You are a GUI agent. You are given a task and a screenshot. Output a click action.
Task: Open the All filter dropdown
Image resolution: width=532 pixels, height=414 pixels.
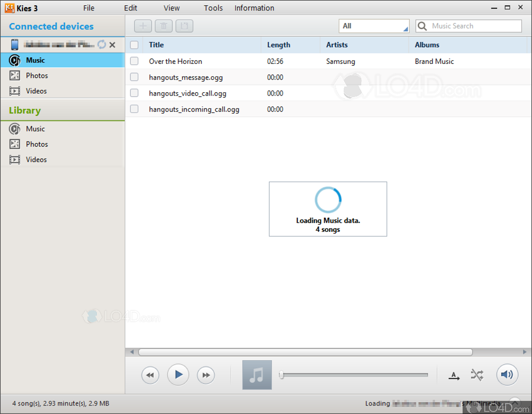[x=374, y=26]
